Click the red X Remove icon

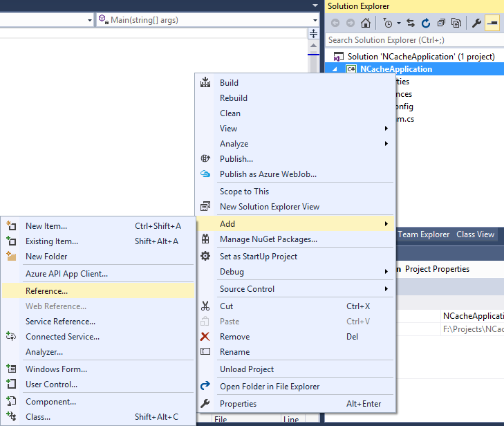pos(205,337)
